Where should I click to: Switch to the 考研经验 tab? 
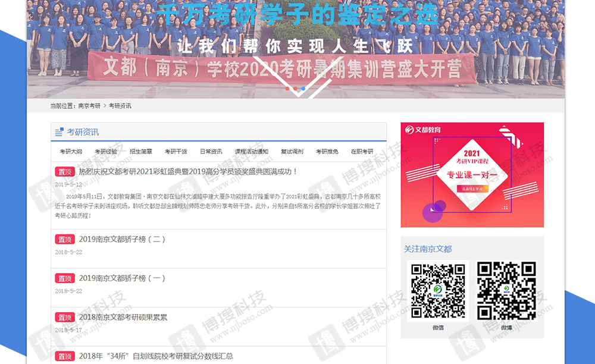coord(106,152)
